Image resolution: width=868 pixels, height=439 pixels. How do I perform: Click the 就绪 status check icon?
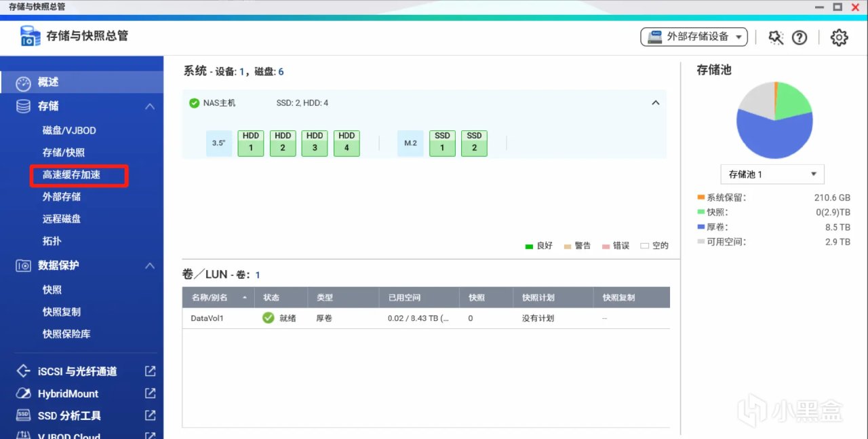tap(269, 318)
